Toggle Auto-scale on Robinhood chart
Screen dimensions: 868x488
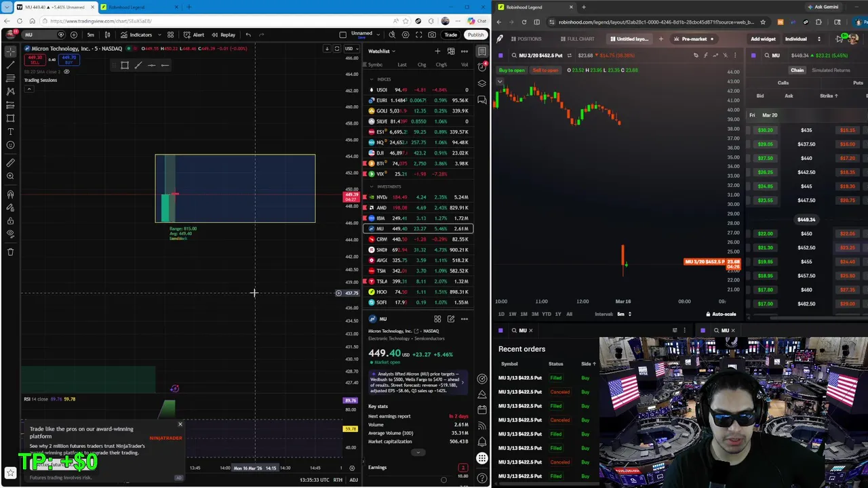tap(721, 314)
